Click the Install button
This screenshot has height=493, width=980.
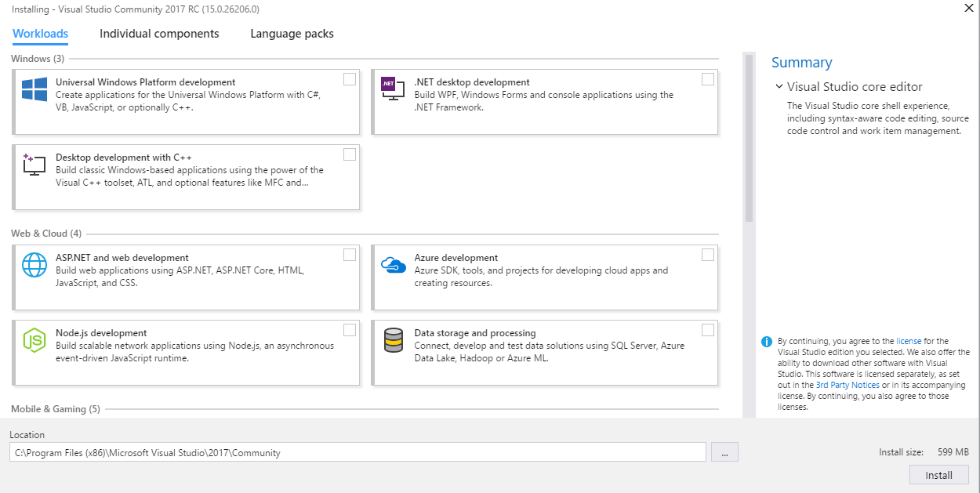click(938, 475)
